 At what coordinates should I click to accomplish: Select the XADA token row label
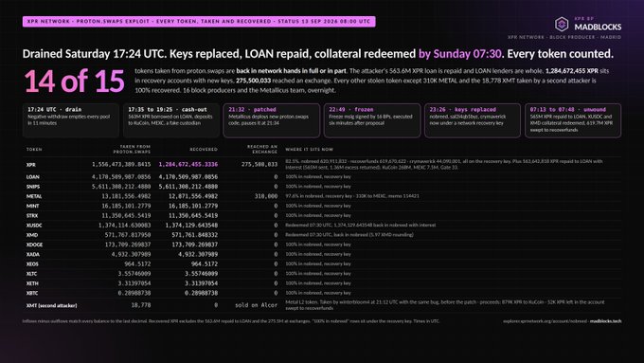point(33,254)
